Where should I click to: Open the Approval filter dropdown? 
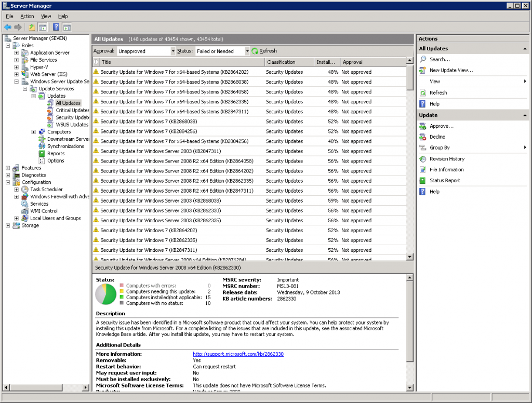pos(172,51)
